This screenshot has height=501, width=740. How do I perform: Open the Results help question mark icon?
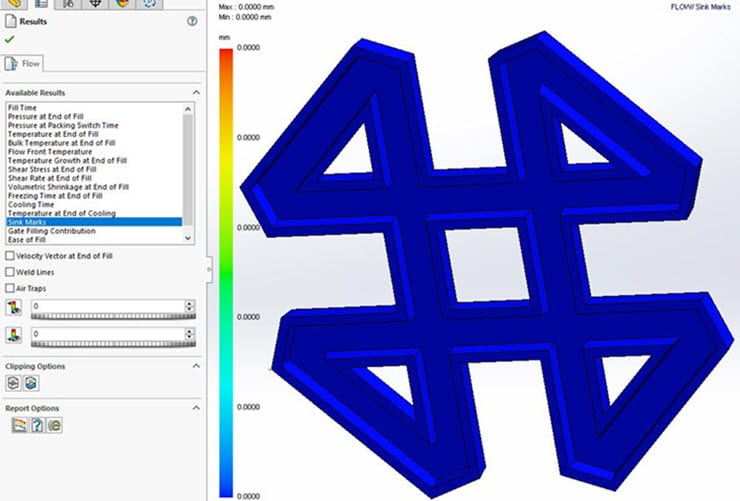click(191, 21)
